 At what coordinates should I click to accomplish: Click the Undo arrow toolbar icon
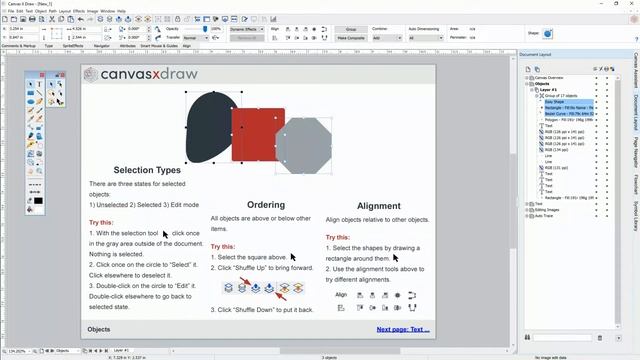click(x=81, y=19)
